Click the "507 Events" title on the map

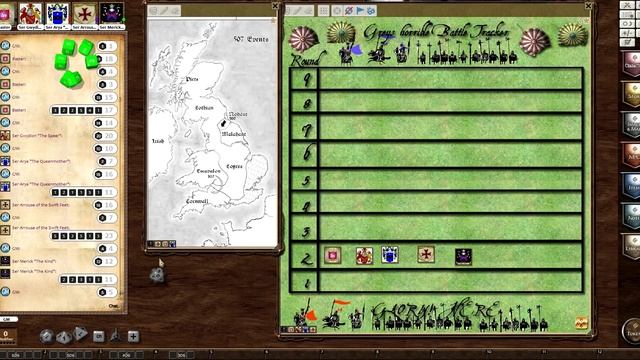click(251, 39)
